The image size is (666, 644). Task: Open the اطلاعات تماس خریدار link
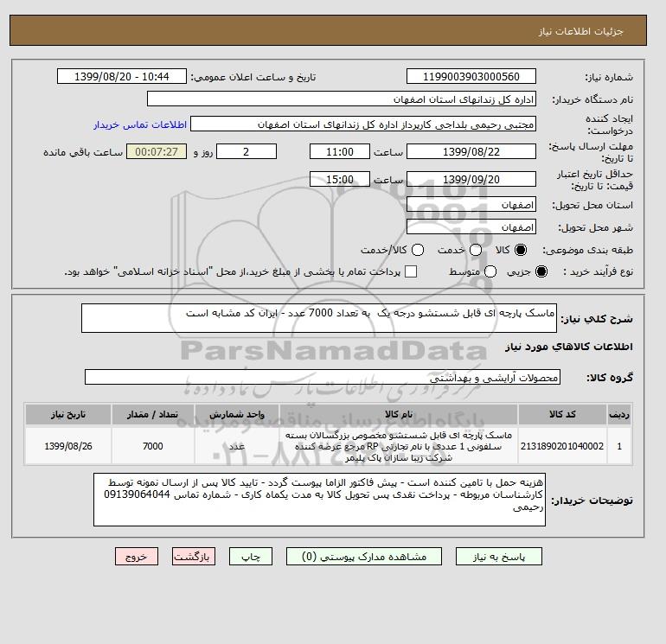point(140,124)
